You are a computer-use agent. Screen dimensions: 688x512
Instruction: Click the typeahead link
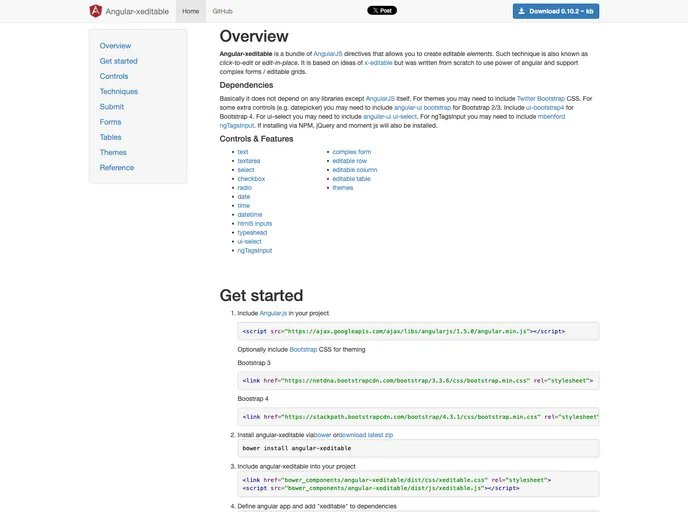click(x=252, y=233)
